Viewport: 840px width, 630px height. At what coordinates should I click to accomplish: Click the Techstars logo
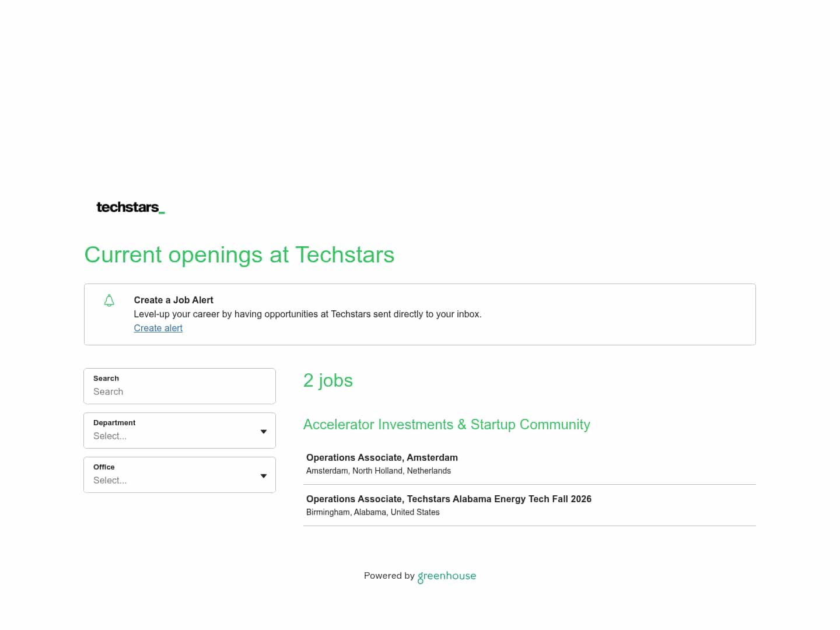point(131,207)
